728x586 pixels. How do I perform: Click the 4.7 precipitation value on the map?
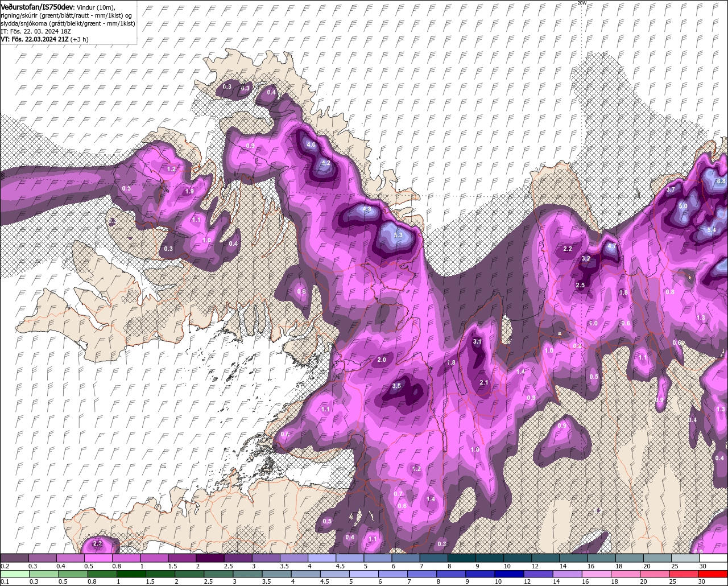point(612,246)
